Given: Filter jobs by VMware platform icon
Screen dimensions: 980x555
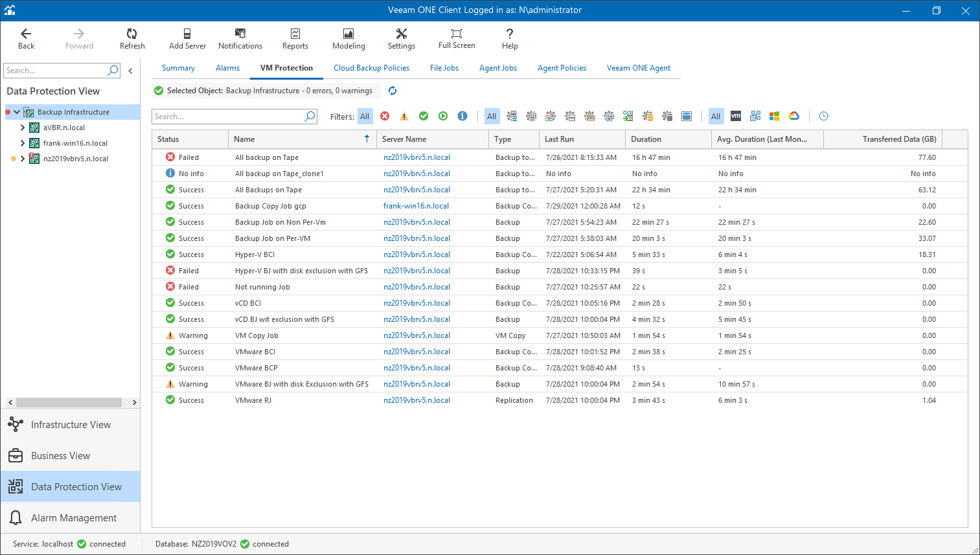Looking at the screenshot, I should click(x=736, y=117).
